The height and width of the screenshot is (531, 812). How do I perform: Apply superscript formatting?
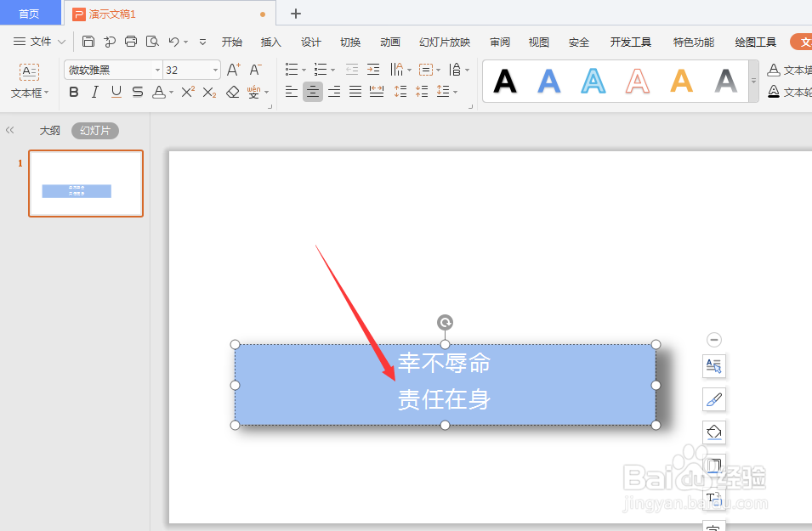click(x=188, y=92)
